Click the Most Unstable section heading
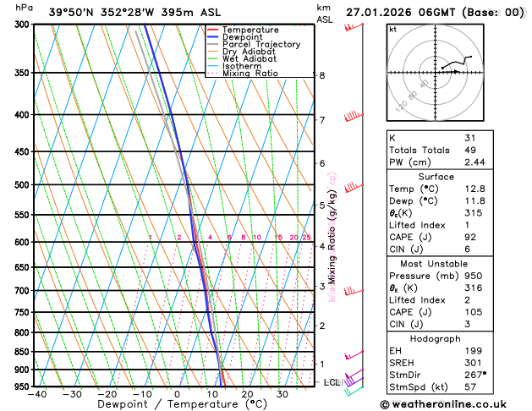 [x=434, y=264]
